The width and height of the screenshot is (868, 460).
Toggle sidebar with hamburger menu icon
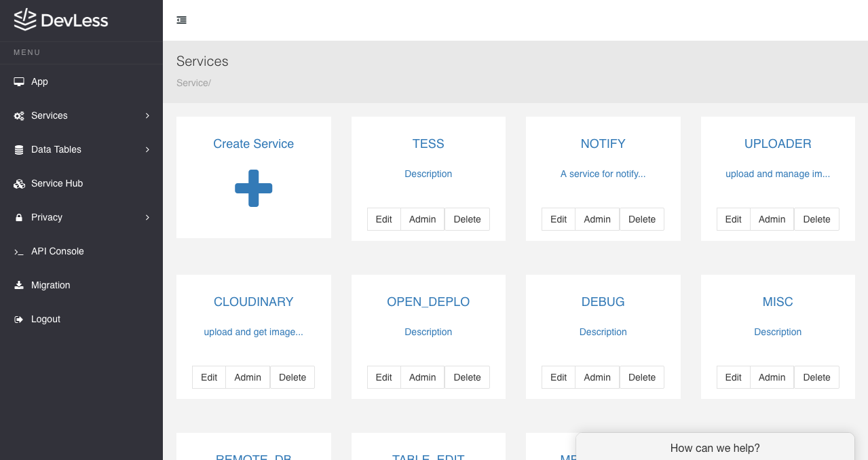tap(181, 20)
